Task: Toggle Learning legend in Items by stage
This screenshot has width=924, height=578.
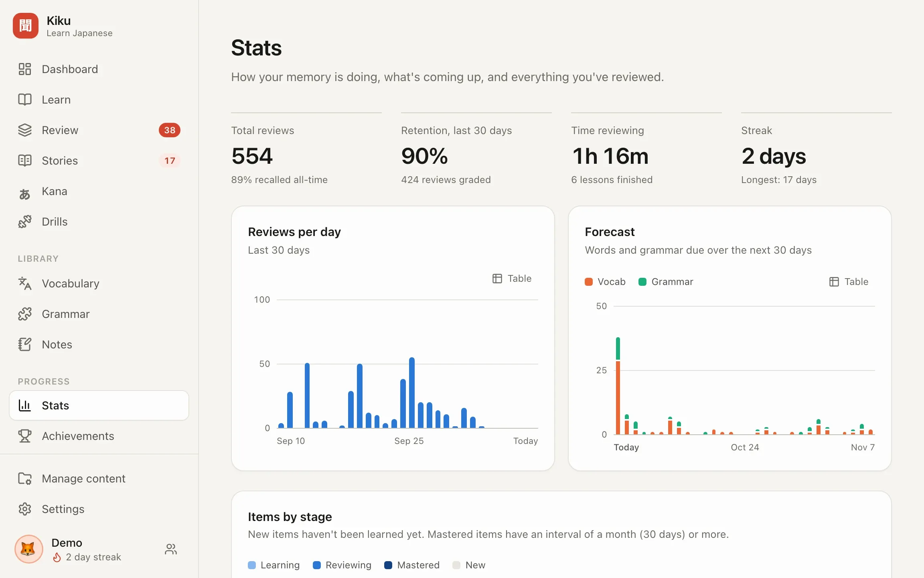Action: tap(274, 565)
